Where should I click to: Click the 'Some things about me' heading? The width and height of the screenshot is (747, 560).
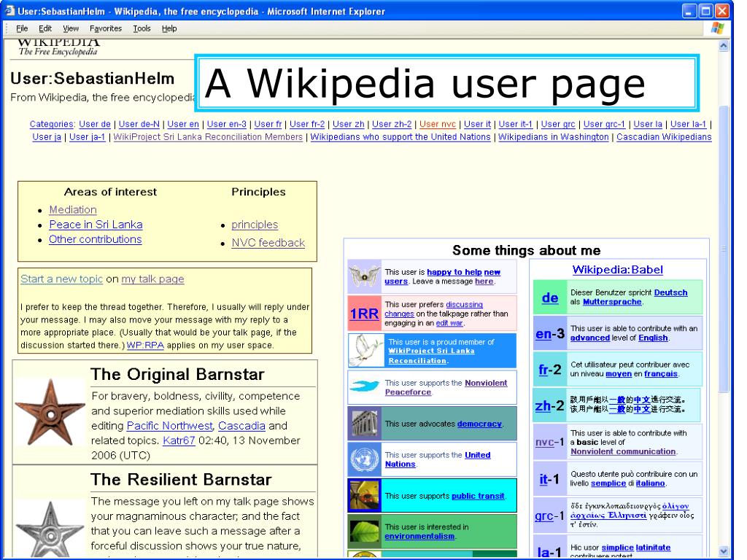(x=527, y=250)
